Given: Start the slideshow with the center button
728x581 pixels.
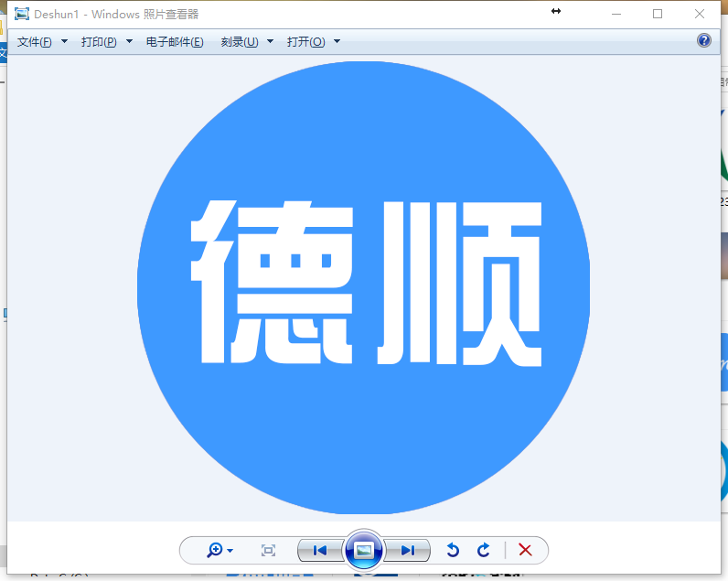Looking at the screenshot, I should [363, 550].
